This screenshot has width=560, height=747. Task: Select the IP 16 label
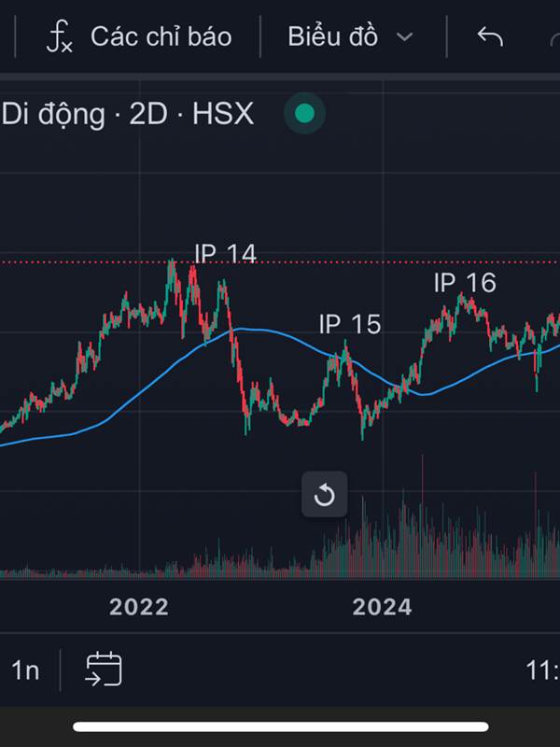coord(465,283)
